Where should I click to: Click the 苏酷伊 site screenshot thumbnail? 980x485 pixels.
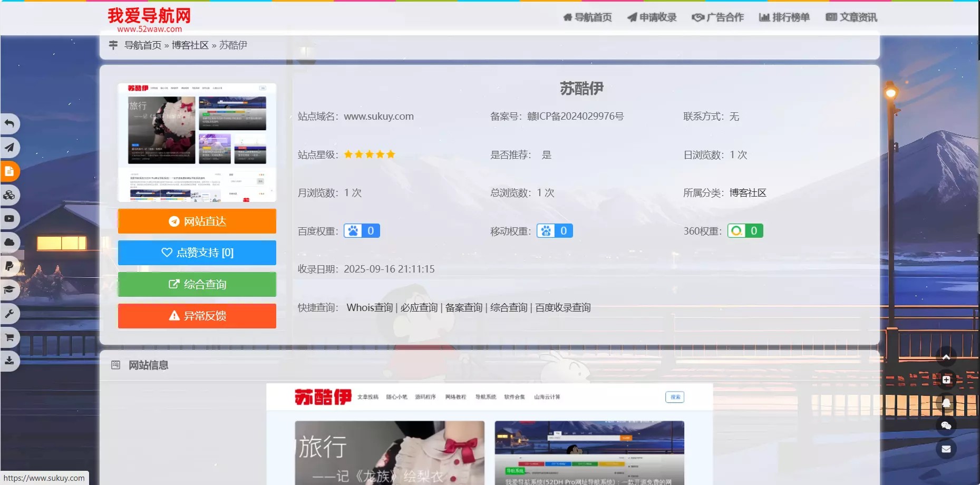197,142
